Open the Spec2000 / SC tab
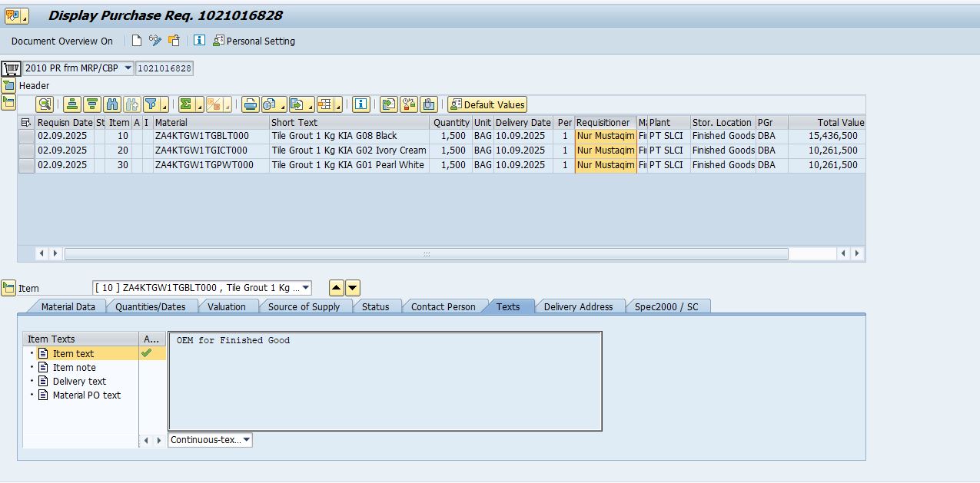The width and height of the screenshot is (980, 483). click(x=666, y=306)
